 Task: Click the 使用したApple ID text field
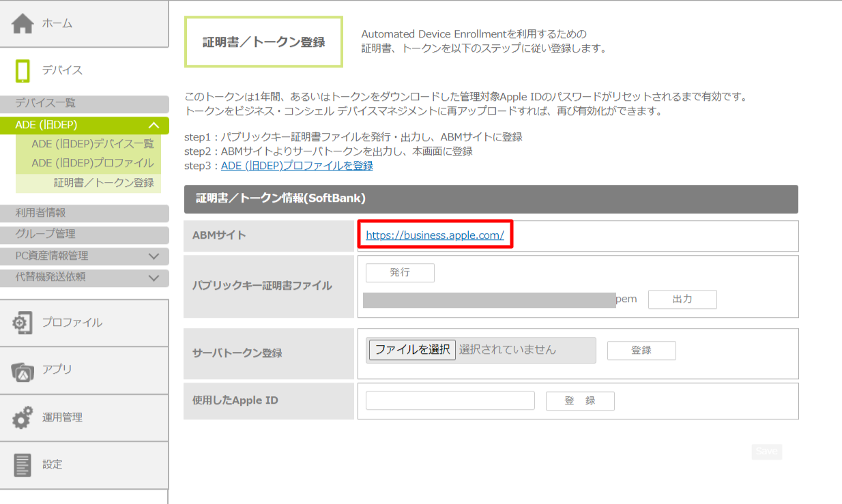450,401
